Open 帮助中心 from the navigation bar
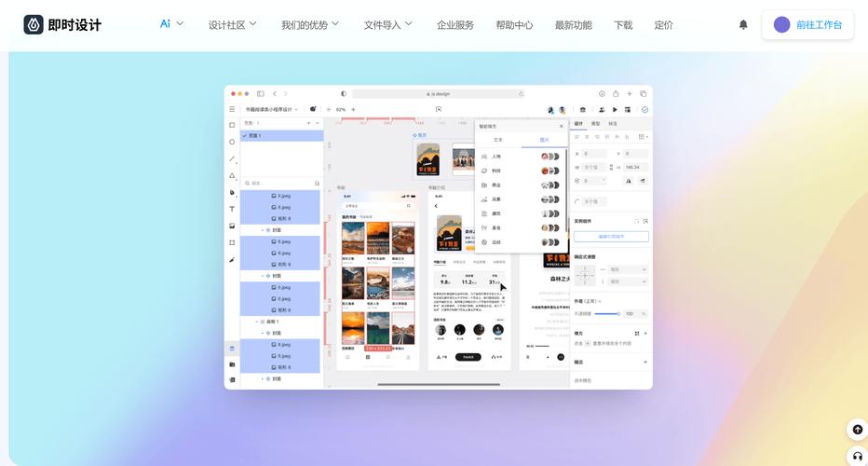868x466 pixels. [514, 25]
